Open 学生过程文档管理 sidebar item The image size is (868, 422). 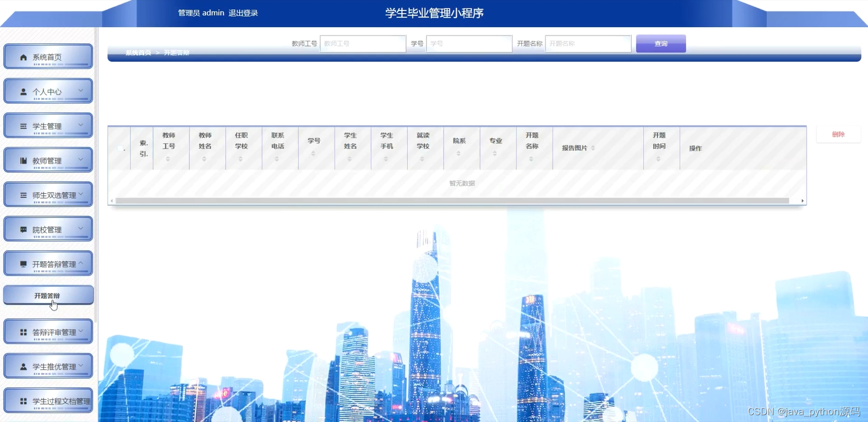(48, 401)
